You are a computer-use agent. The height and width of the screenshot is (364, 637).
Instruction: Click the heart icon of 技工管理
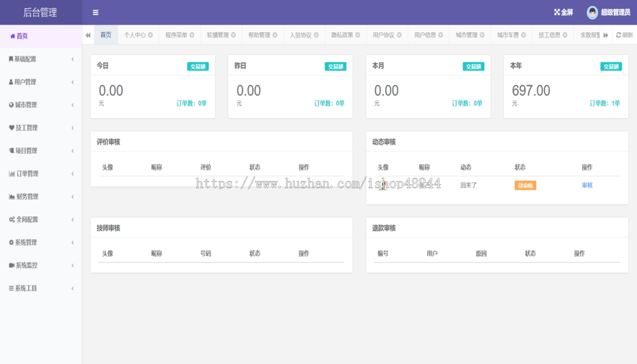pyautogui.click(x=12, y=128)
